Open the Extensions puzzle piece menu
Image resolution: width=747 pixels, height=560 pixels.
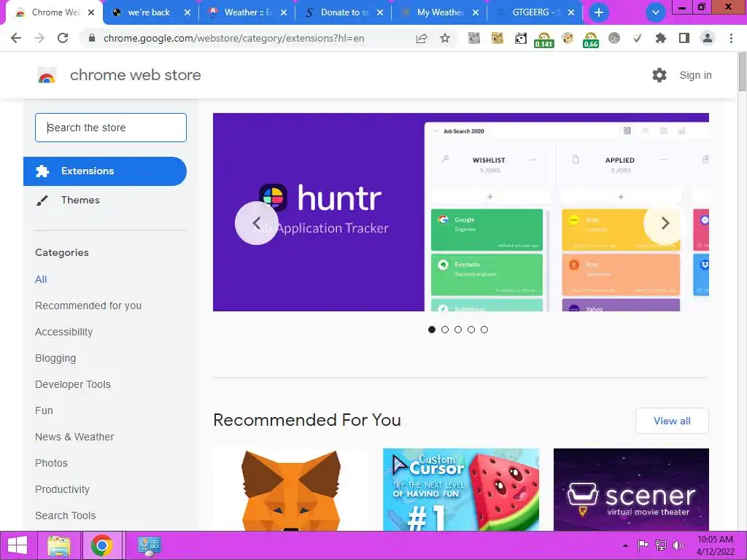(x=661, y=38)
